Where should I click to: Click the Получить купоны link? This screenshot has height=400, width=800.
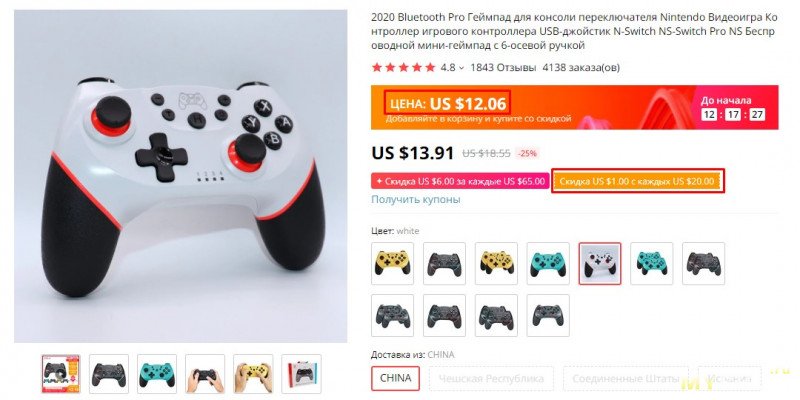(x=416, y=199)
